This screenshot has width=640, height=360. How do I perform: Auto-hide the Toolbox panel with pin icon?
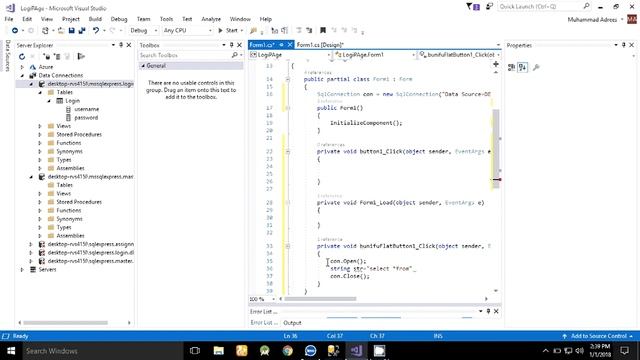click(231, 45)
